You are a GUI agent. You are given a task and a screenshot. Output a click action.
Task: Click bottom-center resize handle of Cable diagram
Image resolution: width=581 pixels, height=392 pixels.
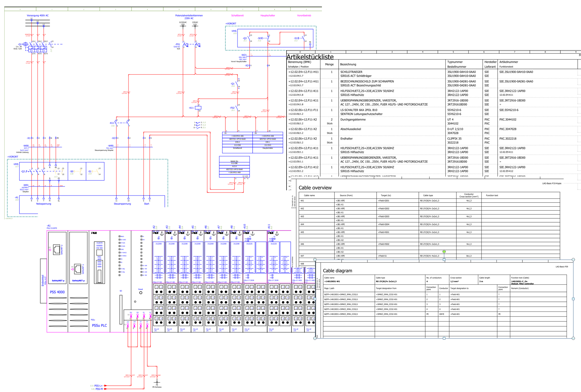click(x=444, y=338)
